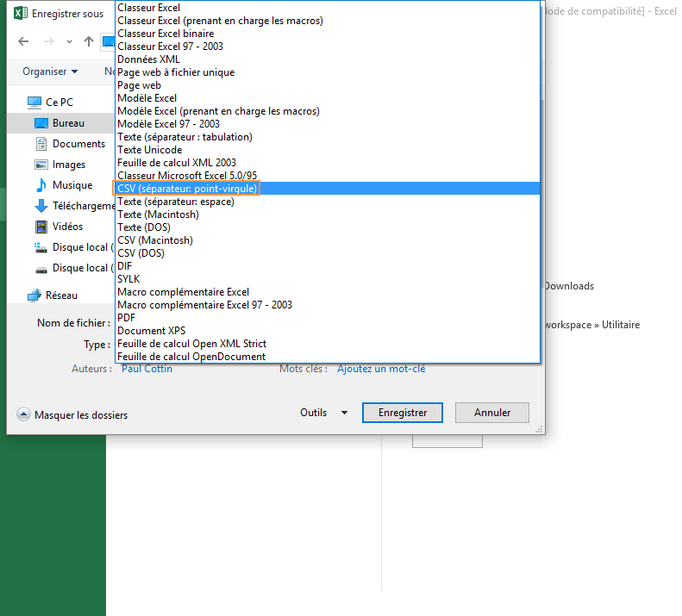682x616 pixels.
Task: Click the Bureau desktop icon
Action: pyautogui.click(x=41, y=123)
